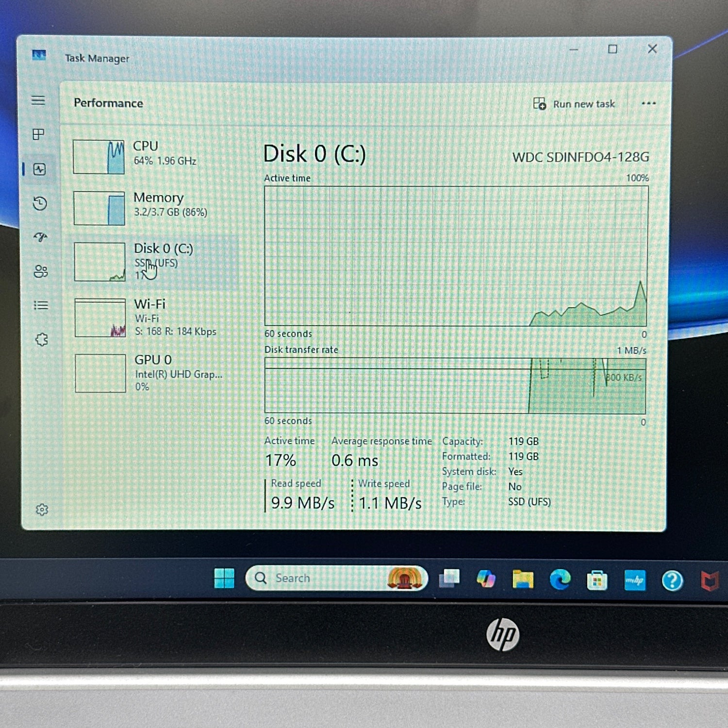The width and height of the screenshot is (728, 728).
Task: Open the Details list page
Action: [x=41, y=305]
